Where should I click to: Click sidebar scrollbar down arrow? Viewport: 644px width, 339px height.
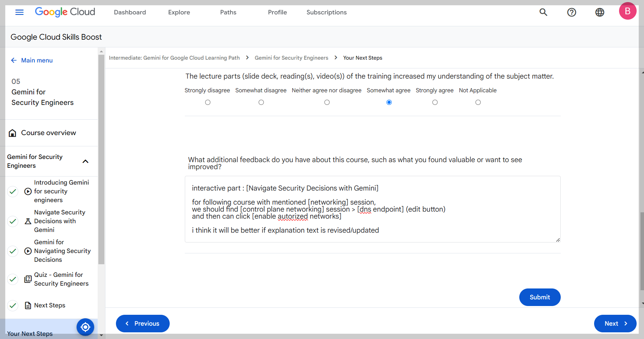point(101,335)
